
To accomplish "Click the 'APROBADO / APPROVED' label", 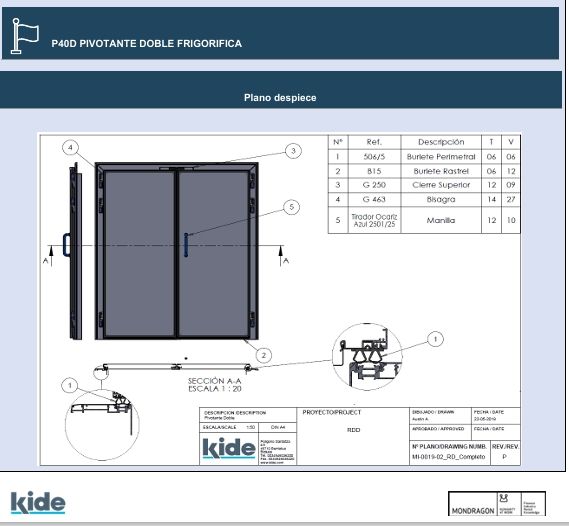I will [438, 429].
